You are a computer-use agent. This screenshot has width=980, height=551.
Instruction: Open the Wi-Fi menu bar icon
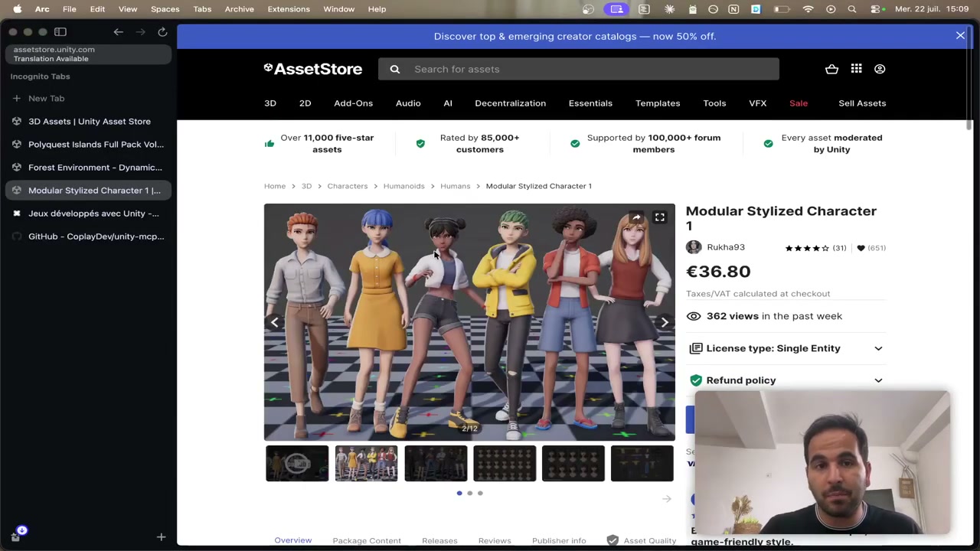coord(808,9)
